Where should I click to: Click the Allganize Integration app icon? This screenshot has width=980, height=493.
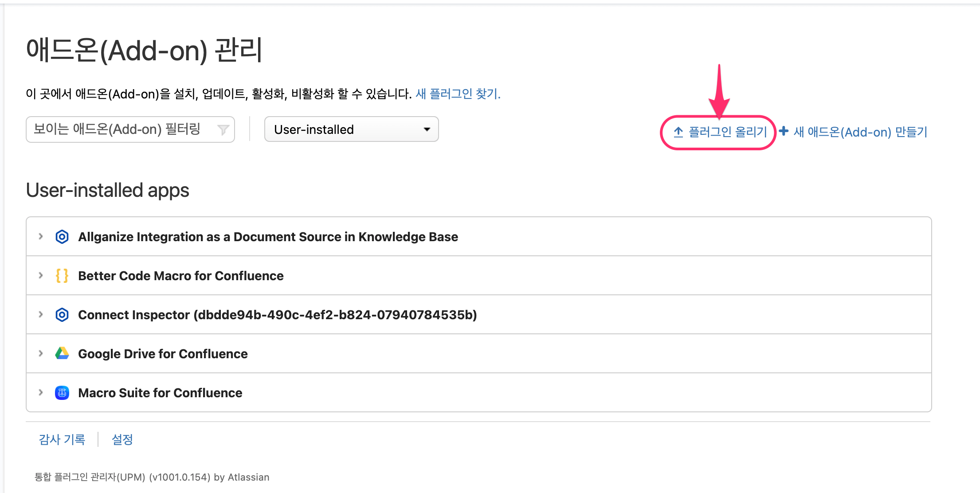[62, 237]
